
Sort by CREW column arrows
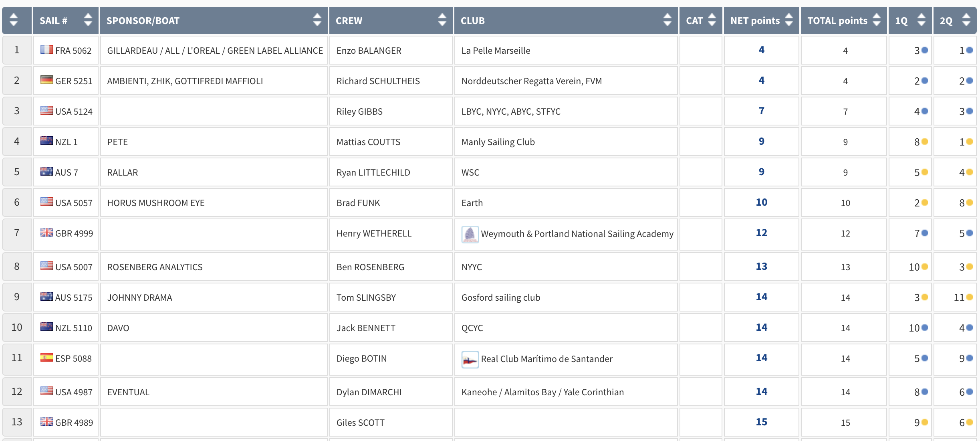(442, 20)
